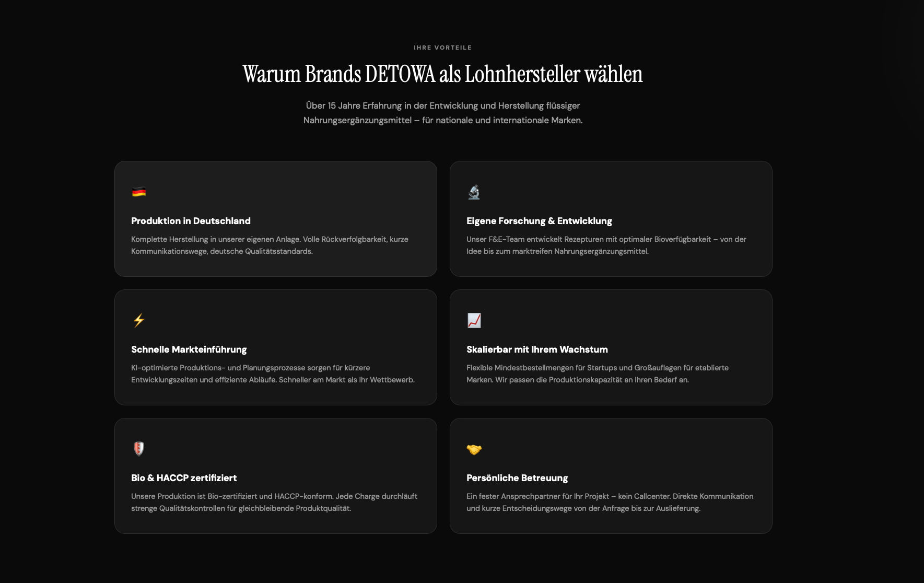Select the 'Eigene Forschung & Entwicklung' heading
This screenshot has width=924, height=583.
coord(539,221)
